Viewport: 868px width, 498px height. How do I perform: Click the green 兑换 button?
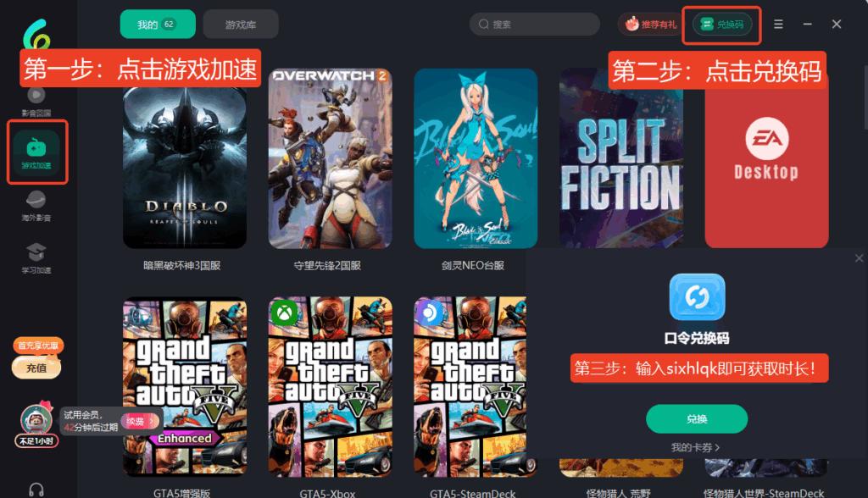[697, 419]
